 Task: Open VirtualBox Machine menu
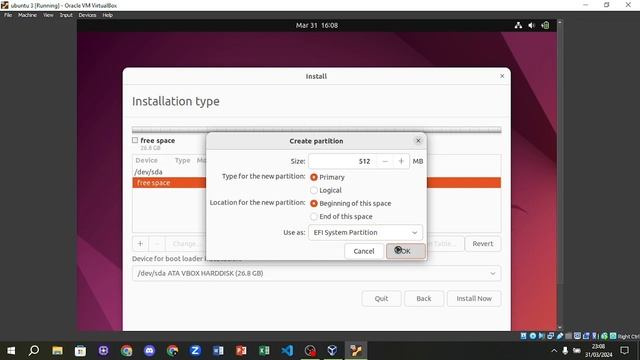pos(27,15)
